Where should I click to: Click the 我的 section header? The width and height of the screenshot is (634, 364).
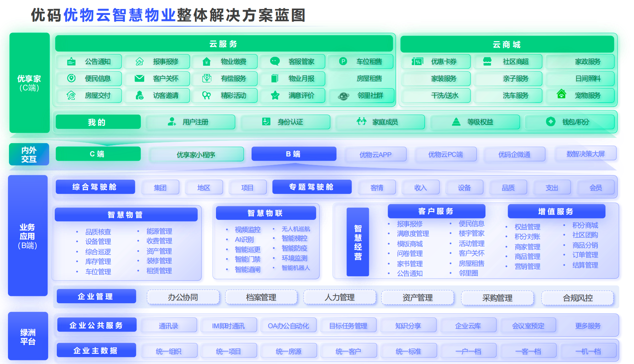click(98, 122)
